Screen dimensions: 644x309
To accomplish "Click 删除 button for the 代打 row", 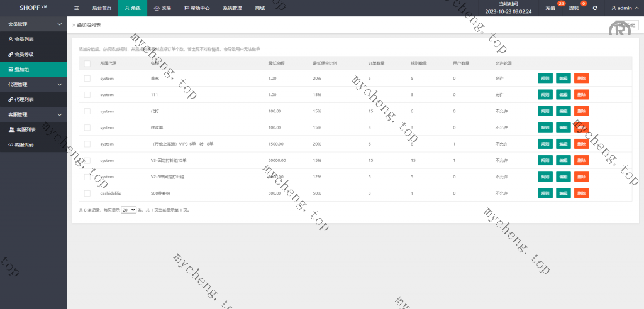I will click(581, 111).
